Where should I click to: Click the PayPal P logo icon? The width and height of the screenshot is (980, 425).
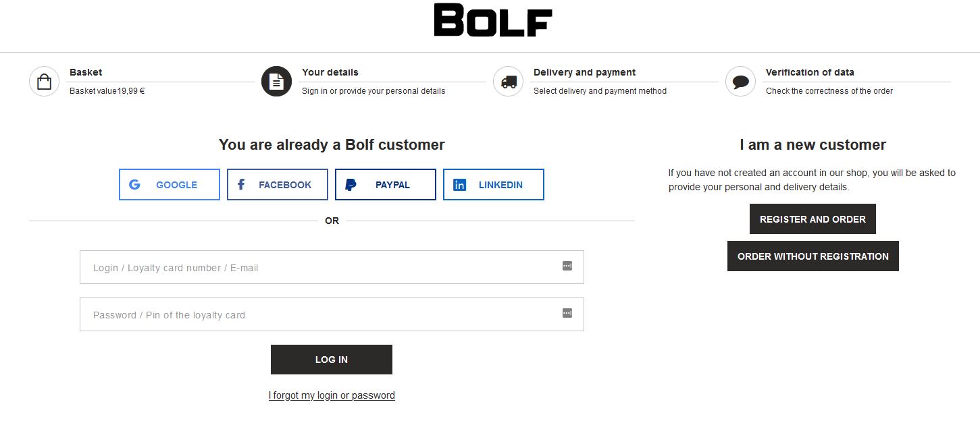click(351, 185)
